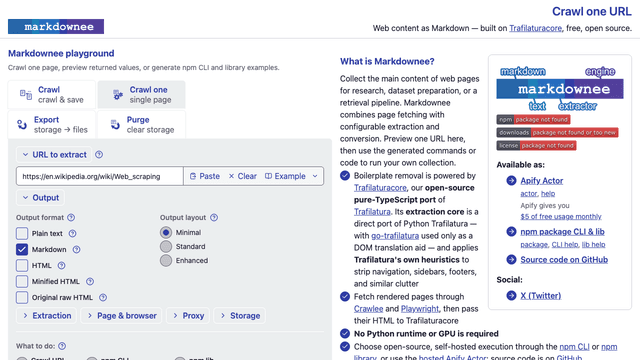
Task: Select the Minimal output layout
Action: pyautogui.click(x=166, y=233)
